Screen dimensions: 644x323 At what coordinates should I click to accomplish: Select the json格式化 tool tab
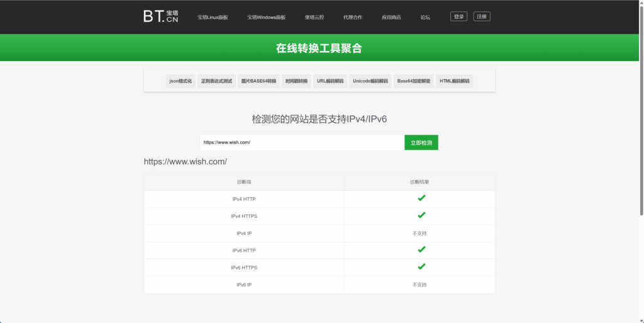180,81
